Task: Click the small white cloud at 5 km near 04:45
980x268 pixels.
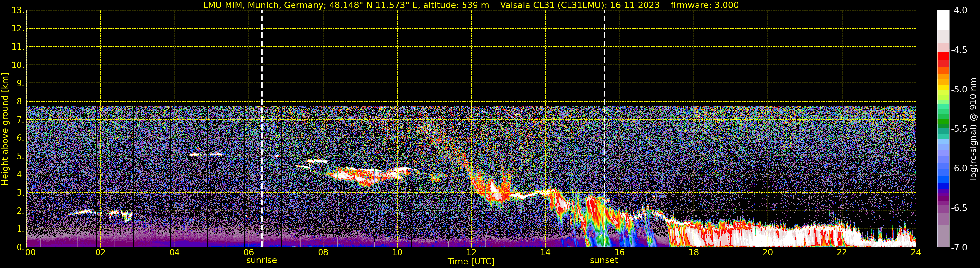Action: pos(206,154)
